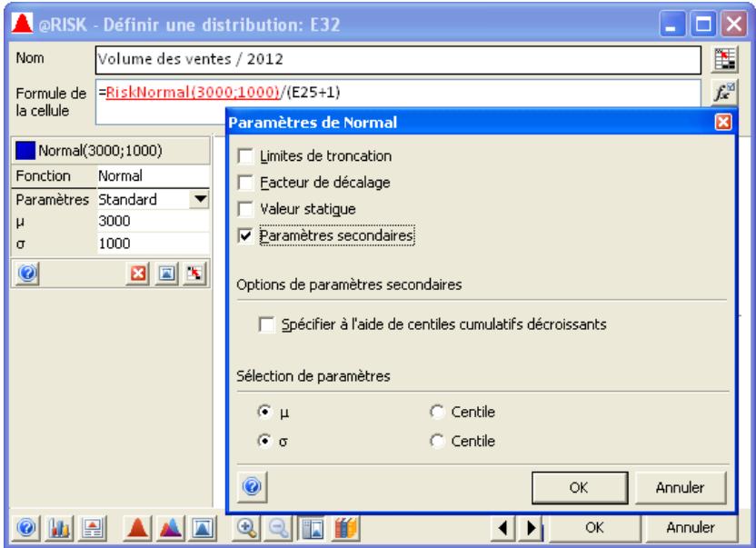
Task: Click the Nom field with Volume des ventes
Action: click(x=400, y=59)
